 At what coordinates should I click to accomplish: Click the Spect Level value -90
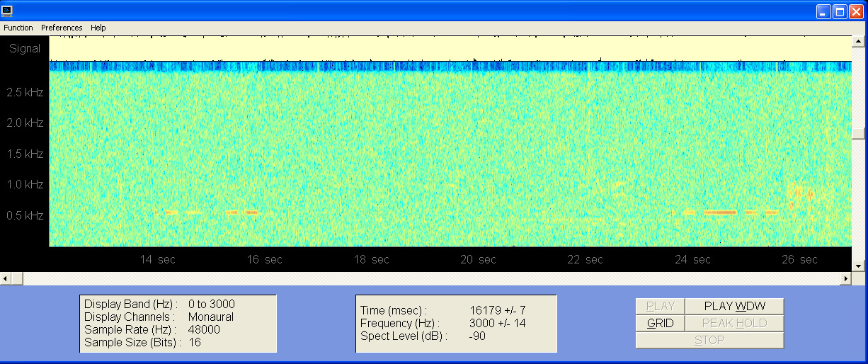(477, 336)
